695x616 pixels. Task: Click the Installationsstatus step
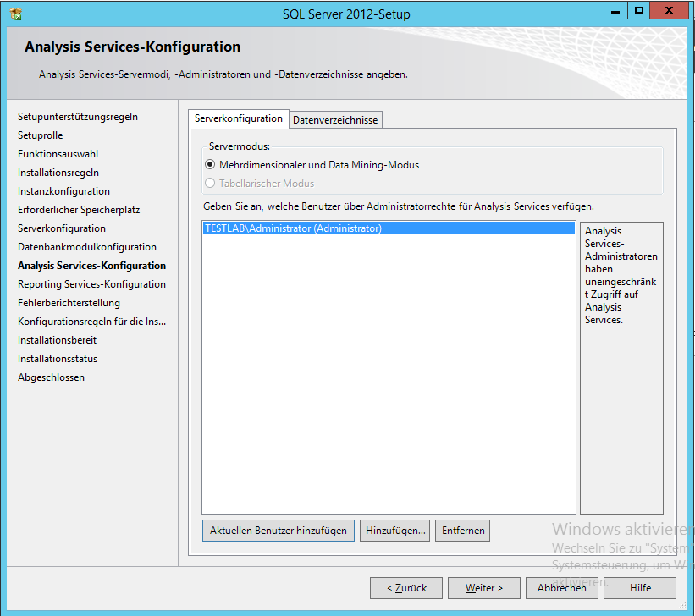[x=58, y=359]
